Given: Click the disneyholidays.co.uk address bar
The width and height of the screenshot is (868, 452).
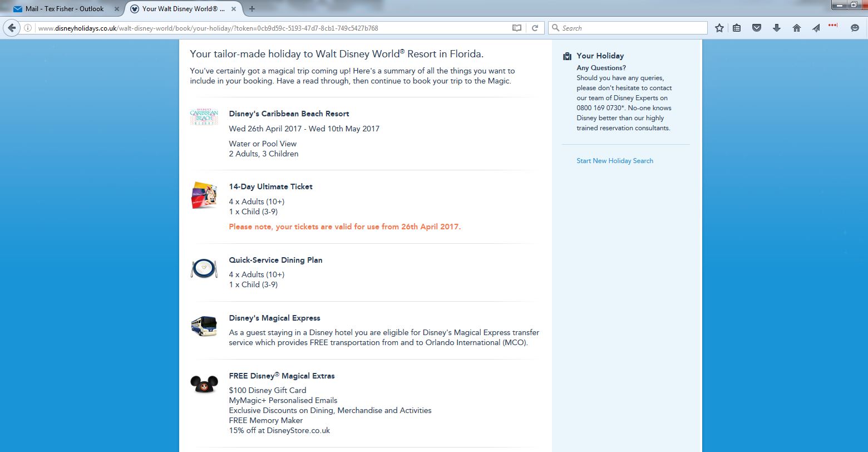Looking at the screenshot, I should [x=273, y=28].
